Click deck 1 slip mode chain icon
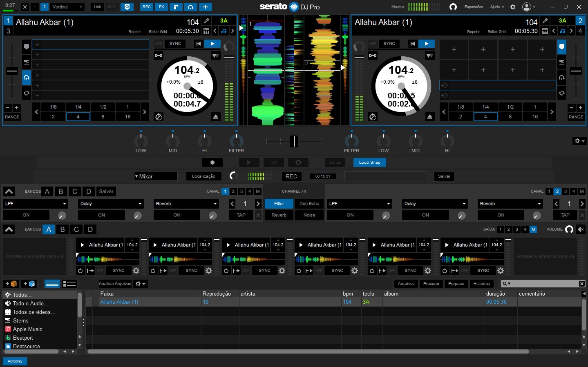 pos(159,56)
